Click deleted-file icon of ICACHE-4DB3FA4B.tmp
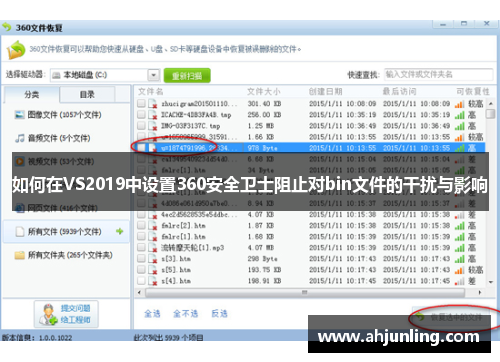Image resolution: width=500 pixels, height=362 pixels. coord(153,115)
